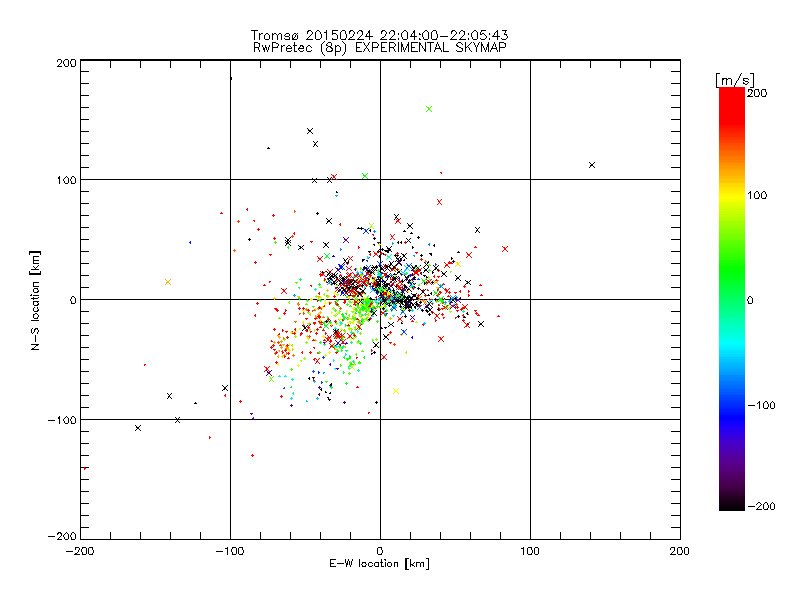This screenshot has height=600, width=800.
Task: Click the 'N-S location [km]' axis label
Action: click(x=35, y=300)
